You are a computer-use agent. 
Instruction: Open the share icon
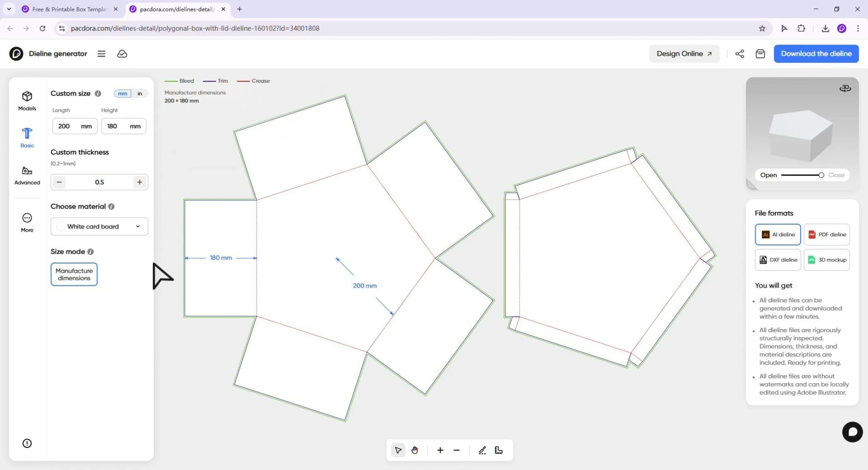[x=740, y=54]
